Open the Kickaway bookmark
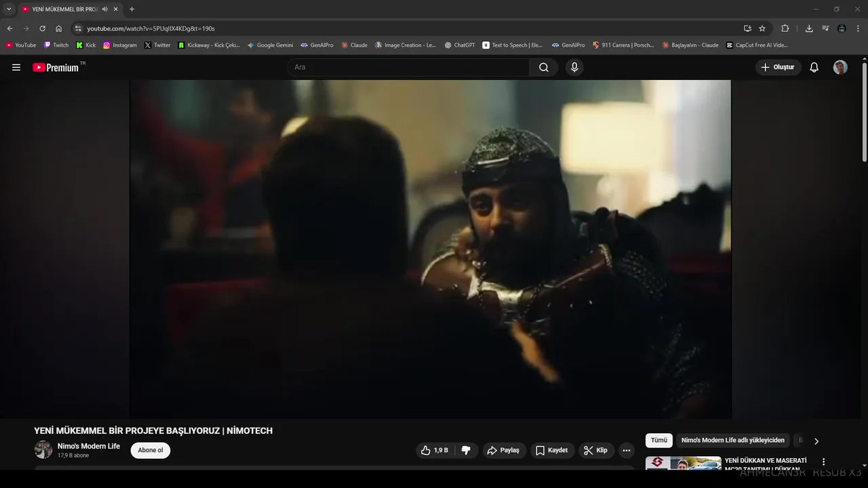The width and height of the screenshot is (868, 488). click(209, 45)
